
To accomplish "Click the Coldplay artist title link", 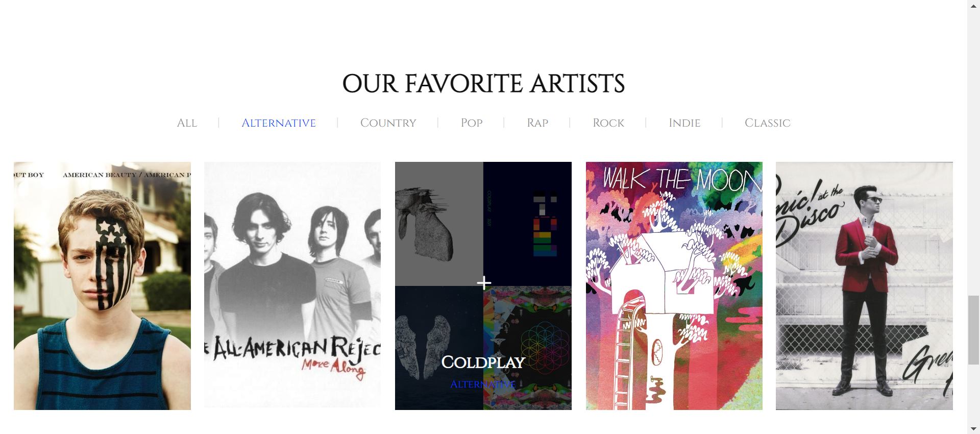I will pos(483,362).
